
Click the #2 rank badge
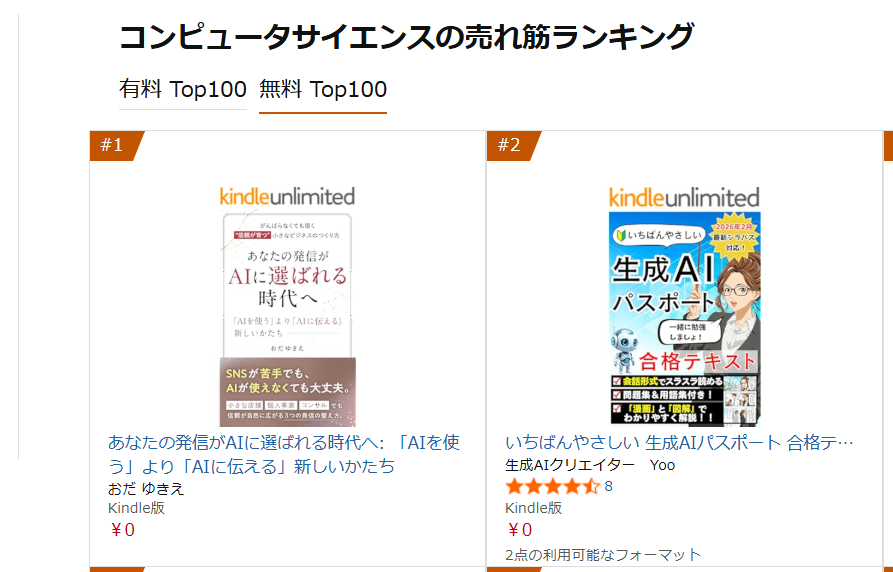509,146
